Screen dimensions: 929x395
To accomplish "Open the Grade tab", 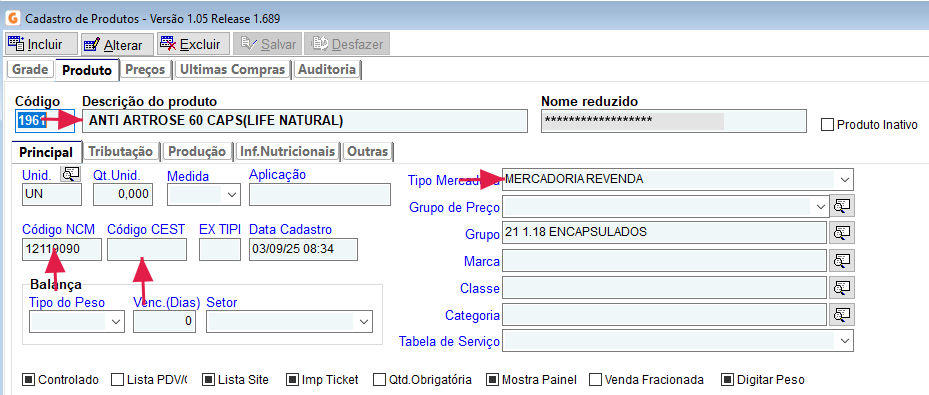I will pos(30,69).
